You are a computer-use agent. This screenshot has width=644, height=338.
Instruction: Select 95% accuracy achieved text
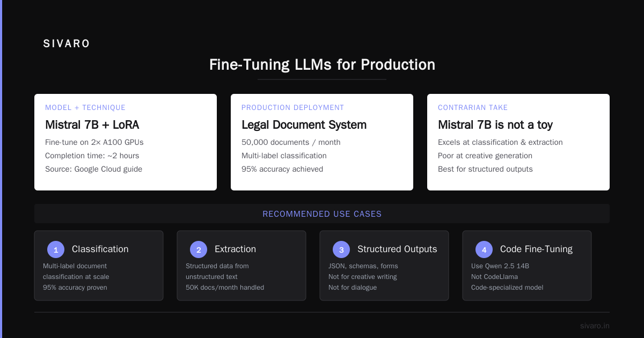[282, 169]
